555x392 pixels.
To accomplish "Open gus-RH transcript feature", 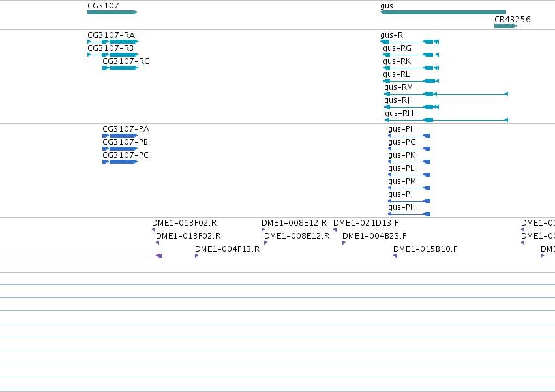I will 446,120.
